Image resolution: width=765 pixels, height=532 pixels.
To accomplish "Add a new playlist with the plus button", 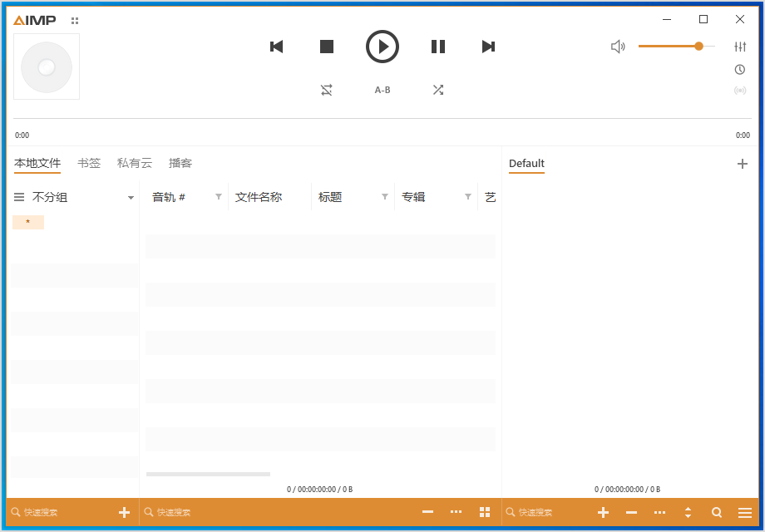I will pyautogui.click(x=743, y=163).
